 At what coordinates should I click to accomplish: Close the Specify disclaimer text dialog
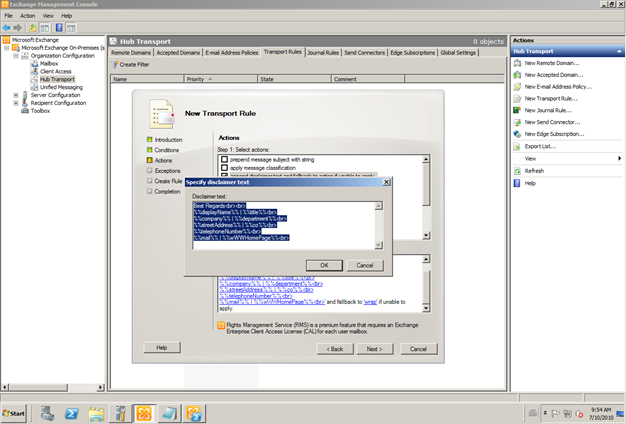(386, 182)
